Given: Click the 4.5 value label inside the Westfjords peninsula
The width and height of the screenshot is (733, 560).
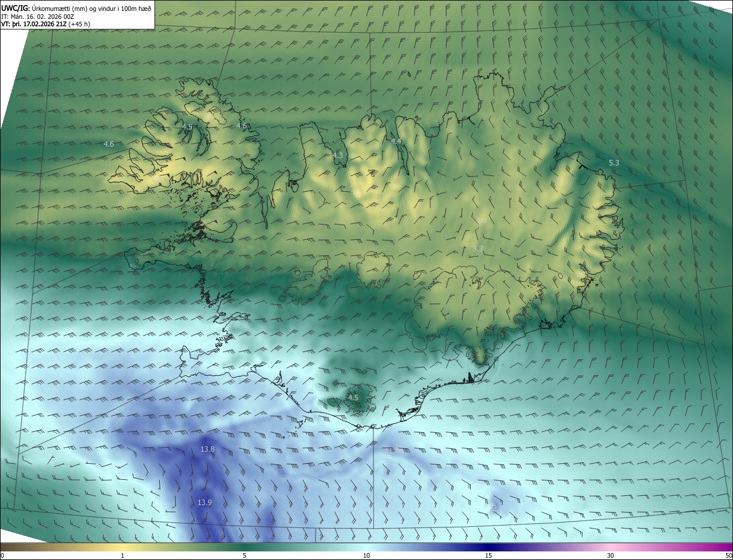Looking at the screenshot, I should pyautogui.click(x=187, y=127).
